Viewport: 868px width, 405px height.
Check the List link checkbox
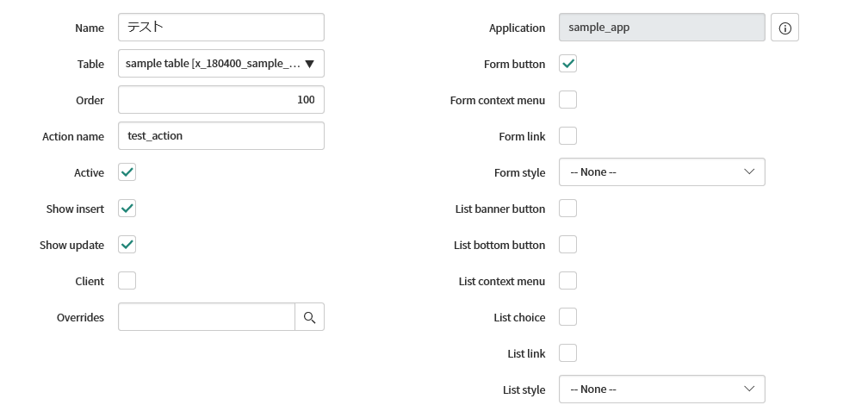pos(568,353)
